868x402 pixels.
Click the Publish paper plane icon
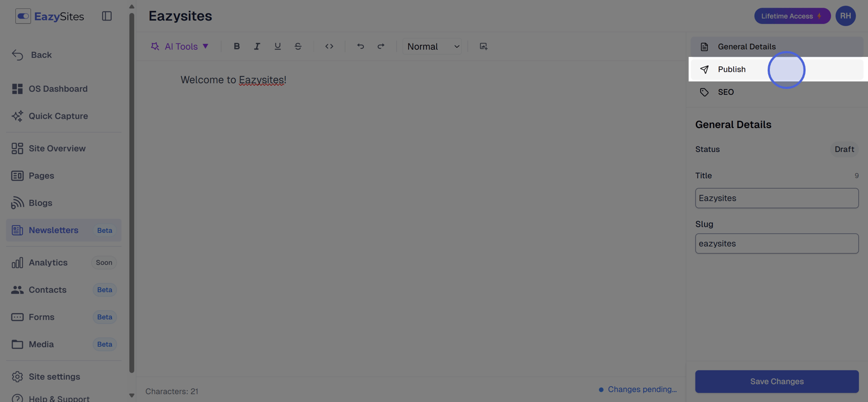[x=704, y=69]
